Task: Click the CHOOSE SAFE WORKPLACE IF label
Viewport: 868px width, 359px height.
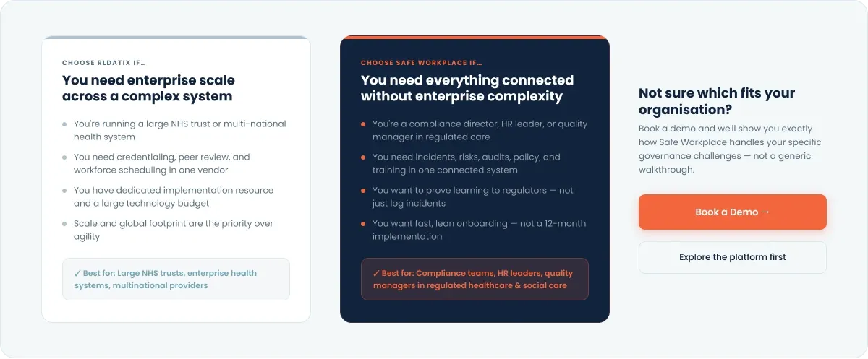Action: click(x=422, y=63)
